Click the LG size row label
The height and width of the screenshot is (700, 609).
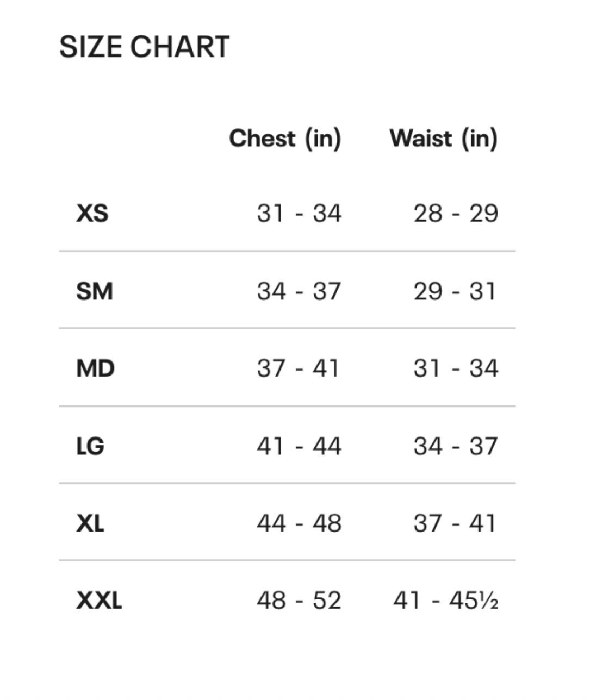[90, 446]
